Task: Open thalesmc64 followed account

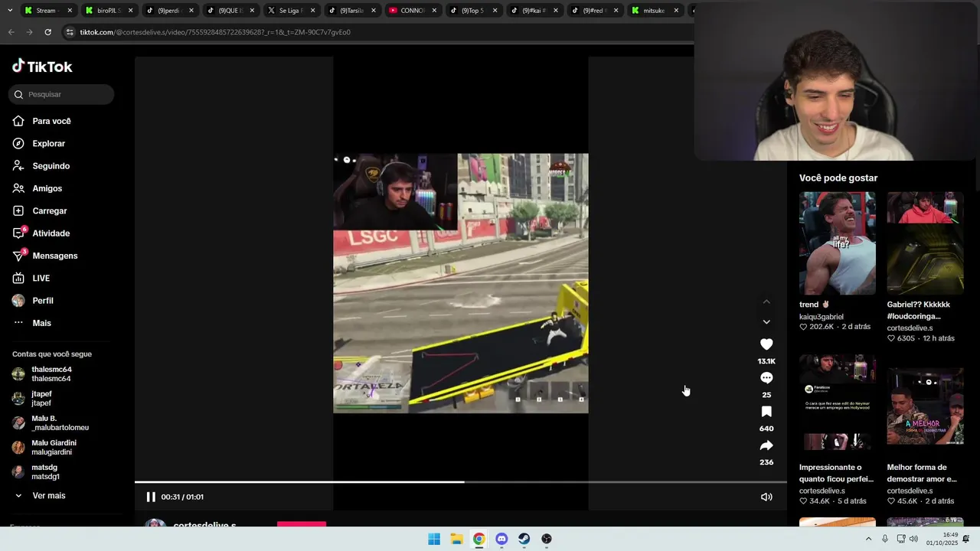Action: (51, 374)
